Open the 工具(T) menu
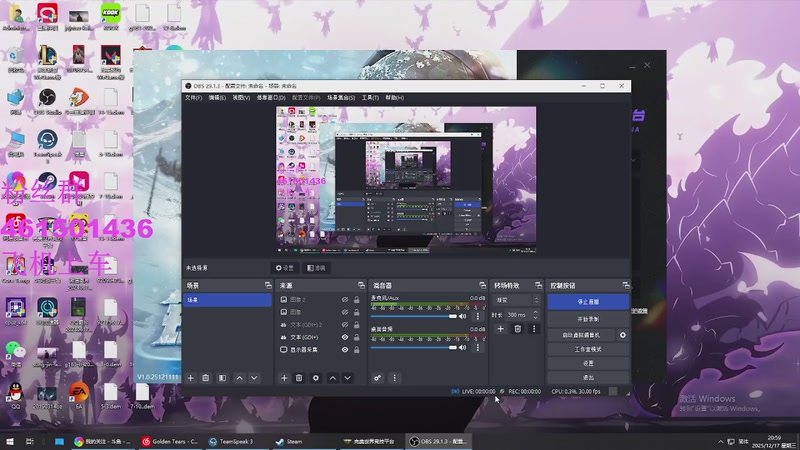This screenshot has width=800, height=450. pos(370,97)
